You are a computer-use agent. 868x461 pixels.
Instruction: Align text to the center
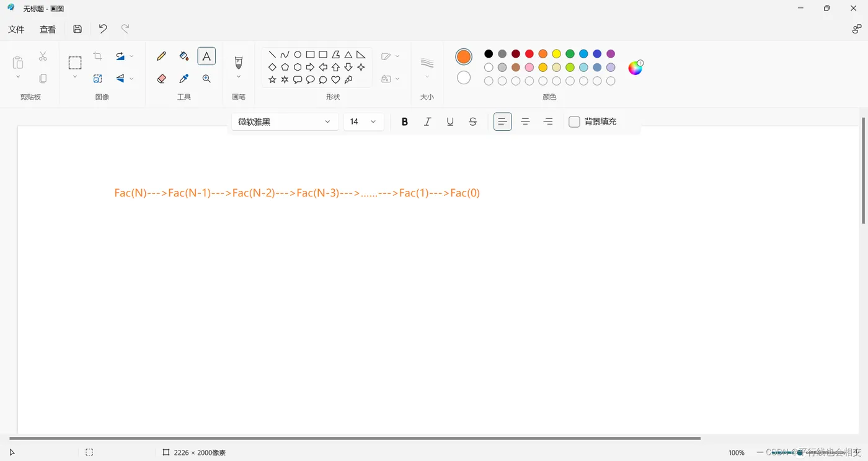(525, 121)
